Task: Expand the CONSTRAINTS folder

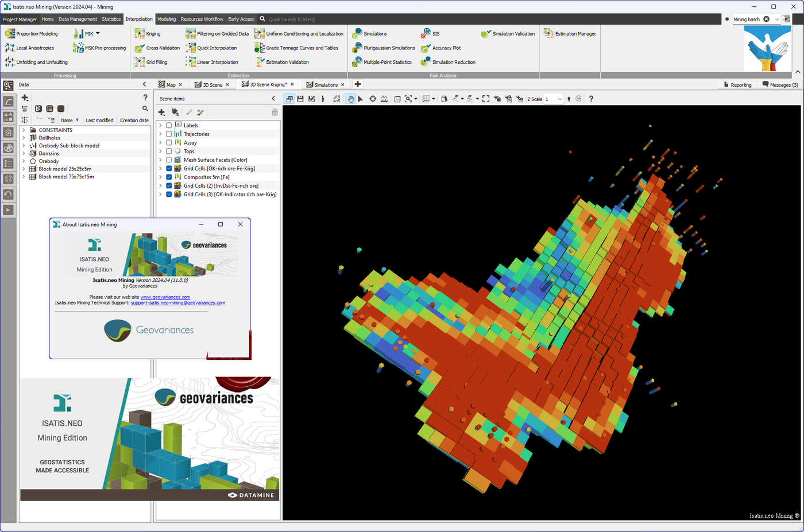Action: pyautogui.click(x=24, y=130)
